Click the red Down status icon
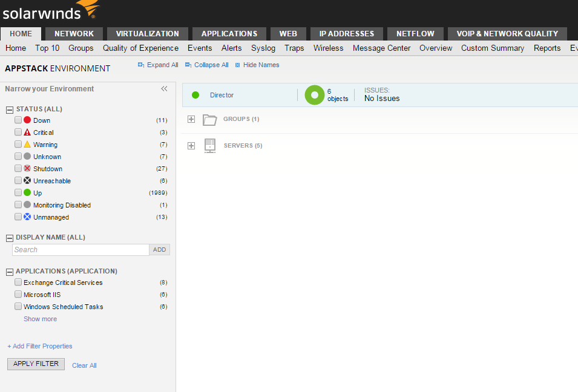This screenshot has width=578, height=392. click(x=27, y=120)
